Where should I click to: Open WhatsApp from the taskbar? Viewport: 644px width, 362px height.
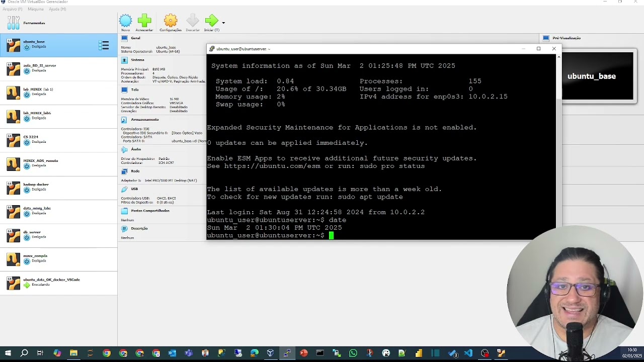point(353,353)
